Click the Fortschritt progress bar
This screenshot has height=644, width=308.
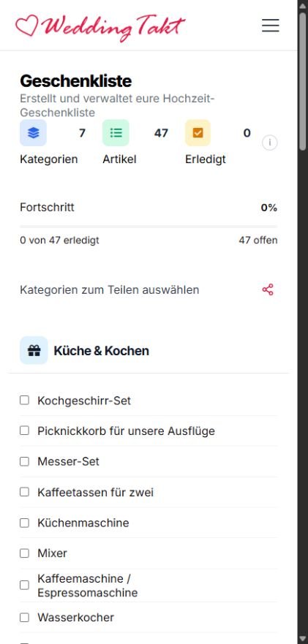pos(149,227)
